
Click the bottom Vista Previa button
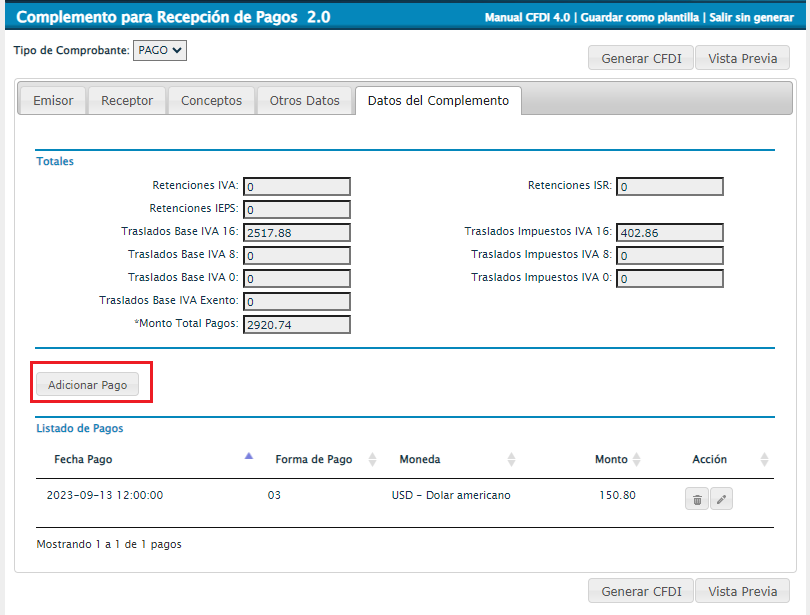[x=742, y=591]
